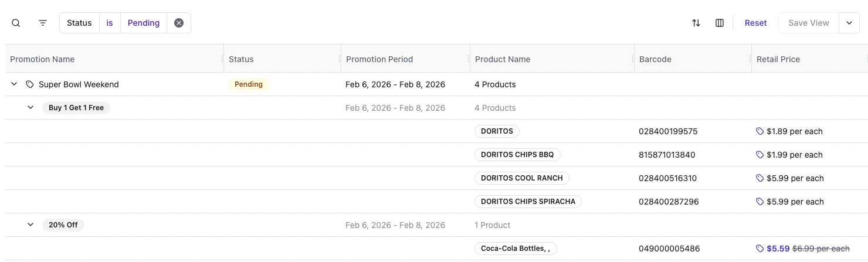Viewport: 868px width, 262px height.
Task: Collapse the Buy 1 Get 1 Free group
Action: point(30,108)
